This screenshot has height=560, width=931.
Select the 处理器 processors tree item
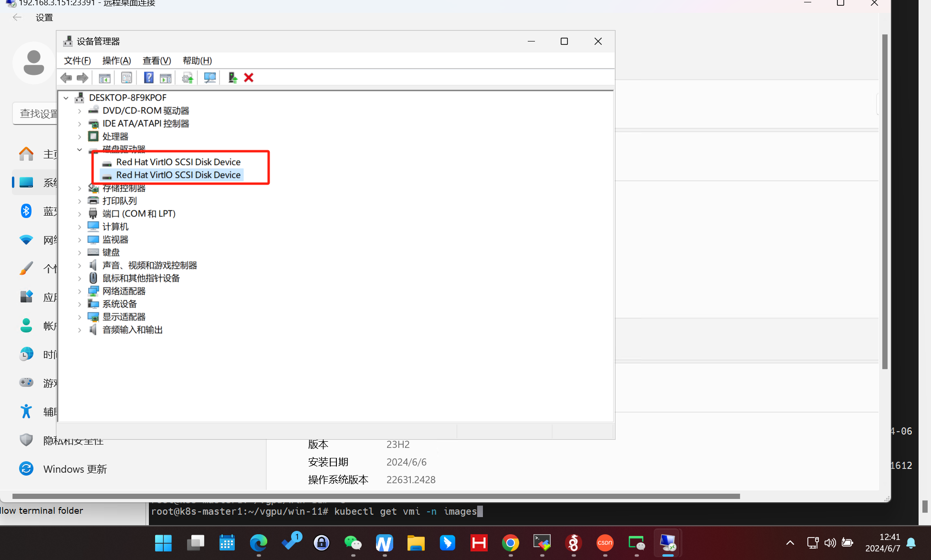click(x=115, y=136)
